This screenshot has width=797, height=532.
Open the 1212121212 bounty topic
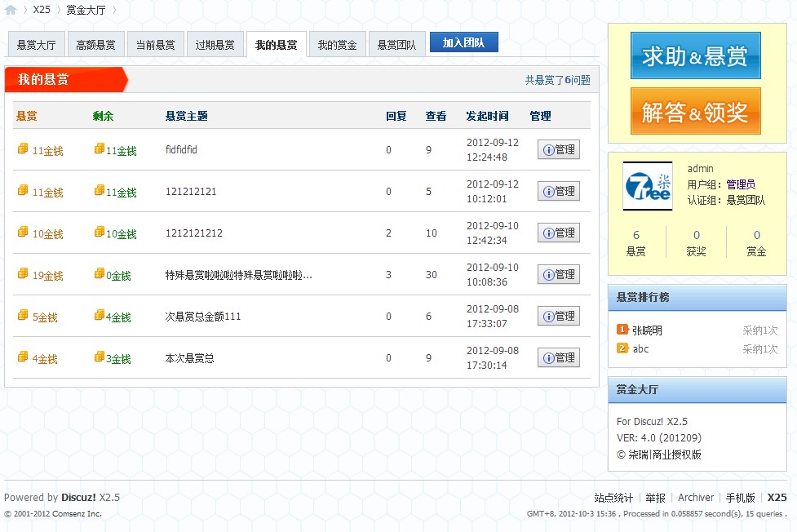(x=193, y=233)
